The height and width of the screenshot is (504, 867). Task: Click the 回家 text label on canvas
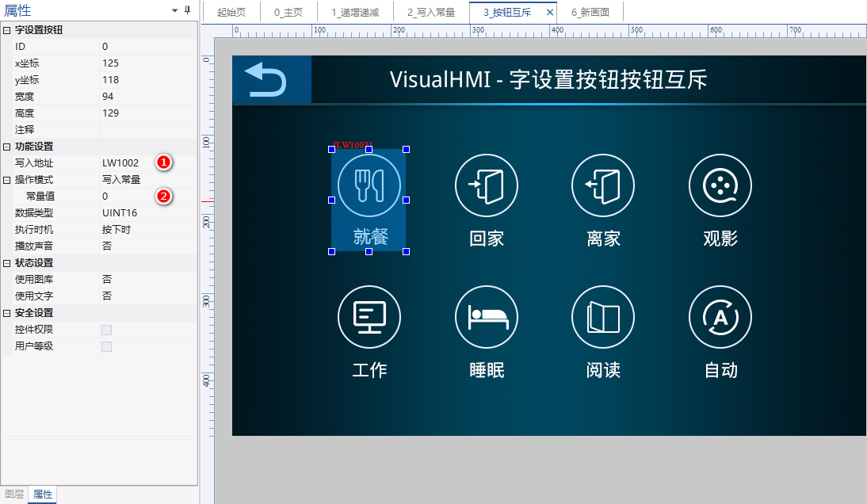487,239
